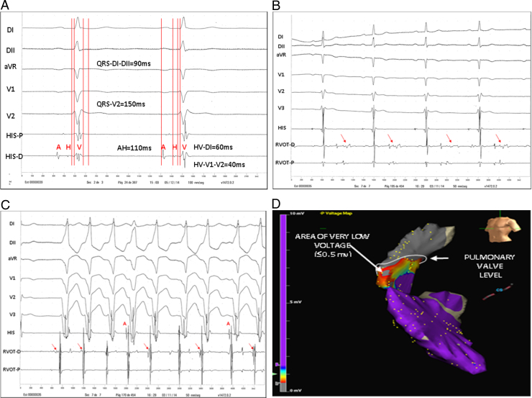Click the panel letter C
This screenshot has height=398, width=532.
pyautogui.click(x=4, y=205)
